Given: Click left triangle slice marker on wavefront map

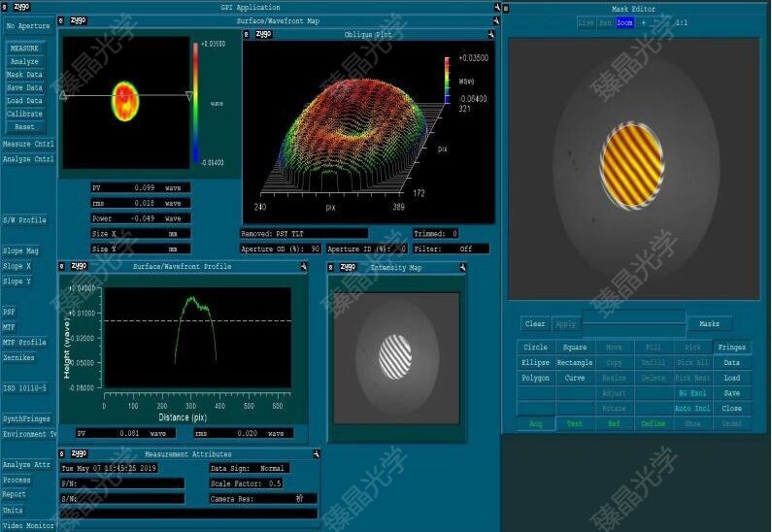Looking at the screenshot, I should [x=64, y=95].
